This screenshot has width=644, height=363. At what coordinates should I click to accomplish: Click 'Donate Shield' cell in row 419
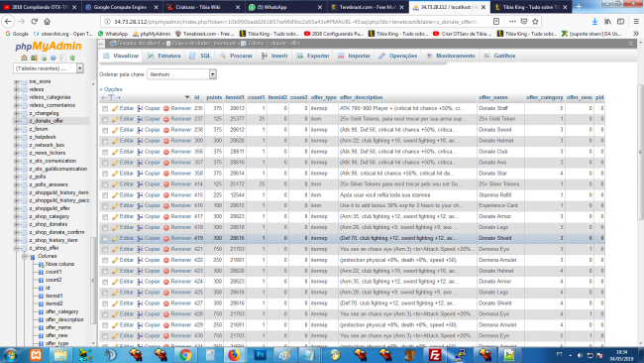coord(495,238)
